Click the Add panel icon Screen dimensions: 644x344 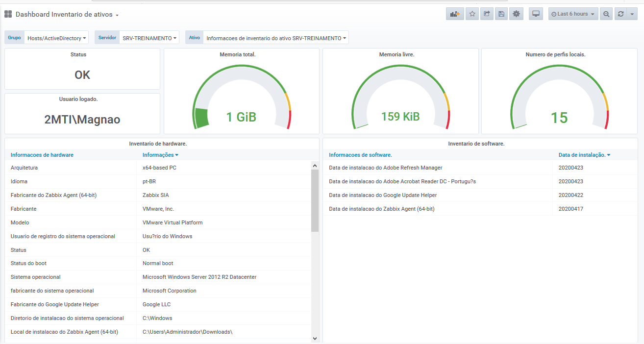coord(455,14)
